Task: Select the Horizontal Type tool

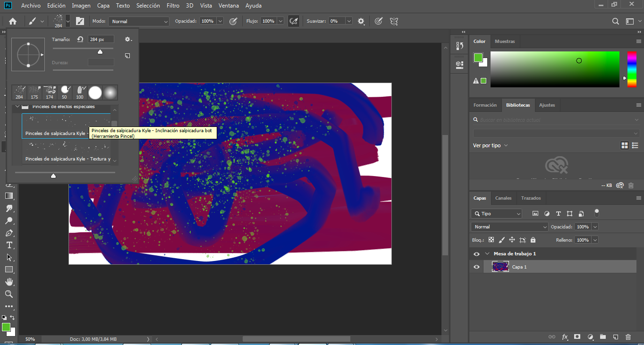Action: tap(9, 245)
